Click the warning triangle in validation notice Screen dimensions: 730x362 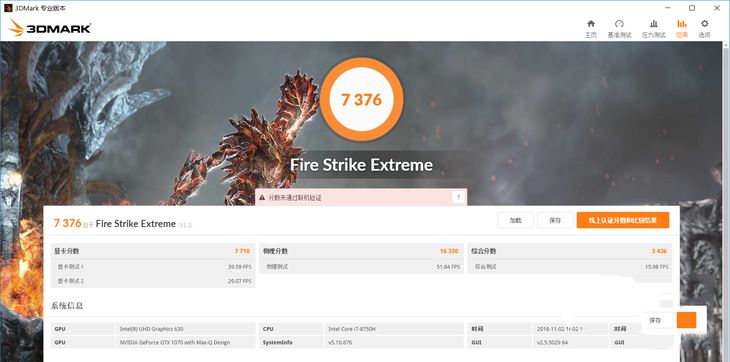coord(262,198)
